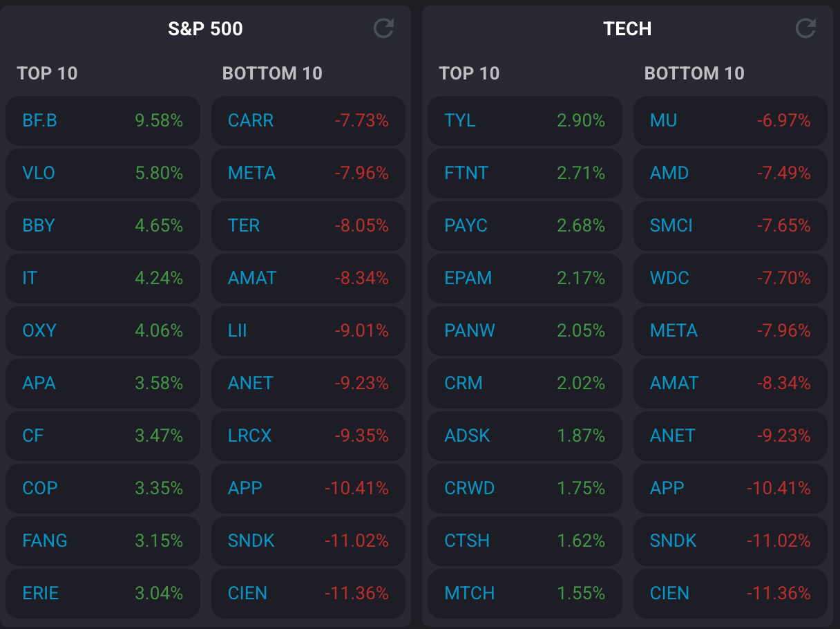Screen dimensions: 840x629
Task: Refresh the TECH panel
Action: point(805,28)
